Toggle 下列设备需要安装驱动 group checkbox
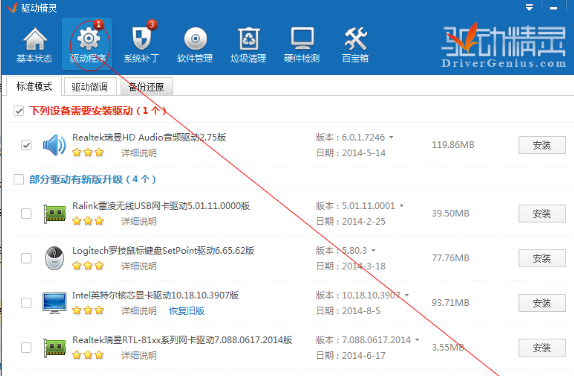 pos(19,111)
